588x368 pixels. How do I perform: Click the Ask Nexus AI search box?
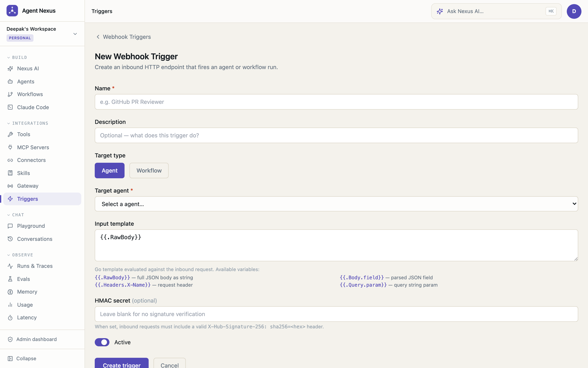(x=496, y=11)
